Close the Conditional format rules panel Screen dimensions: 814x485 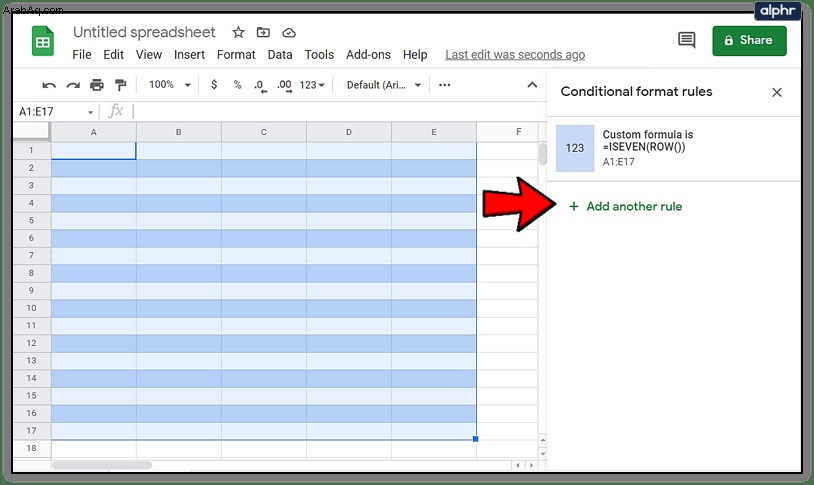[x=777, y=92]
